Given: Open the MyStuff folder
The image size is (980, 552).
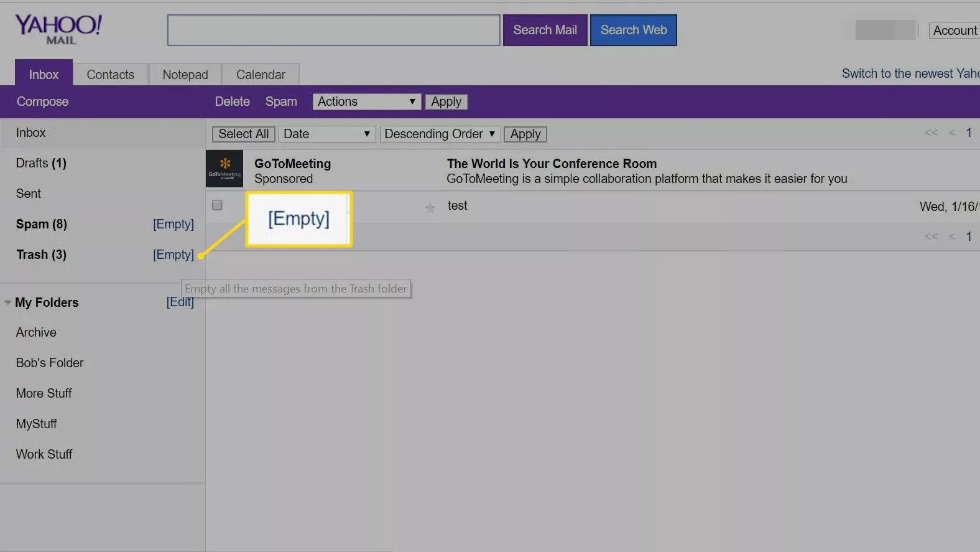Looking at the screenshot, I should coord(36,424).
